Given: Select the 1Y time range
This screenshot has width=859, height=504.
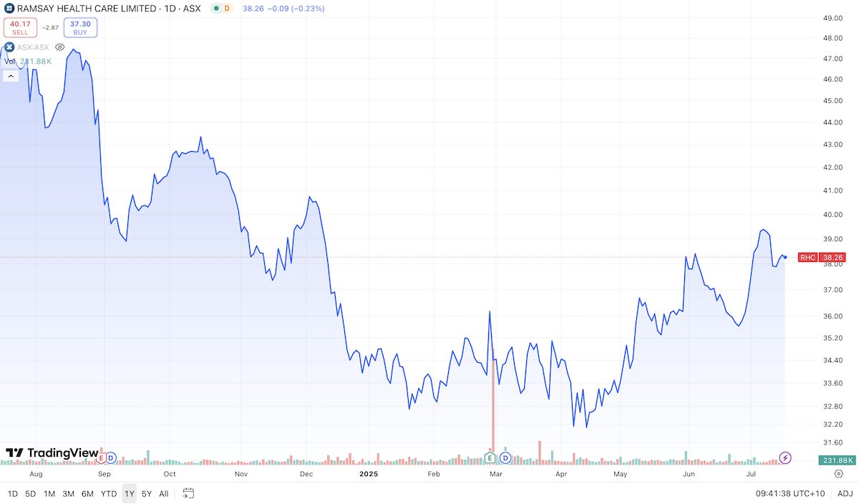Looking at the screenshot, I should point(129,493).
